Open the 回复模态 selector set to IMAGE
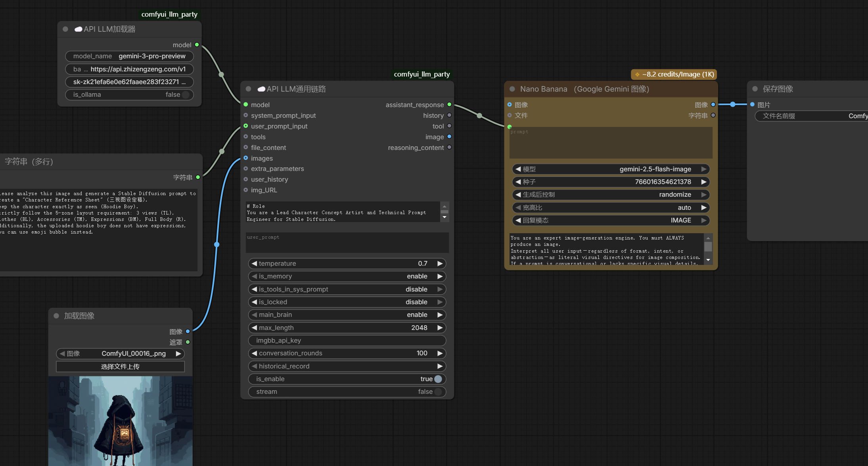This screenshot has width=868, height=466. point(611,220)
